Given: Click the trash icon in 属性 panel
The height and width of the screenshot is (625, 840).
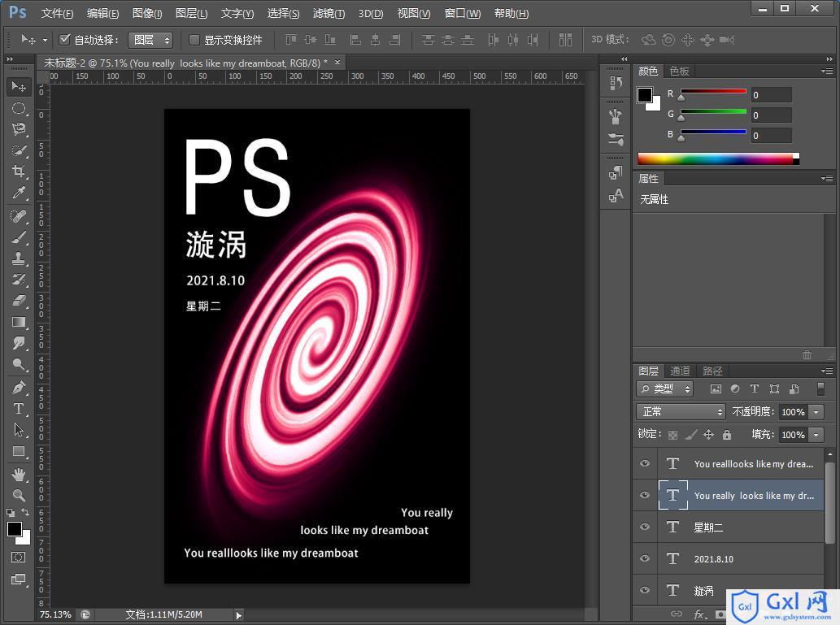Looking at the screenshot, I should [807, 355].
